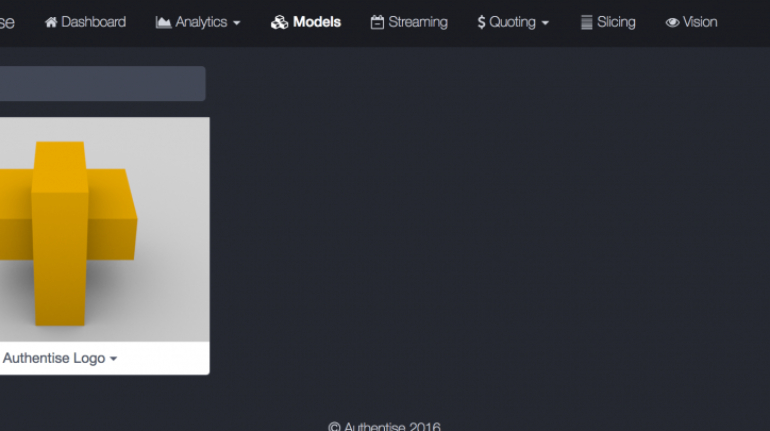Click the Vision eye icon
The image size is (770, 431).
672,22
